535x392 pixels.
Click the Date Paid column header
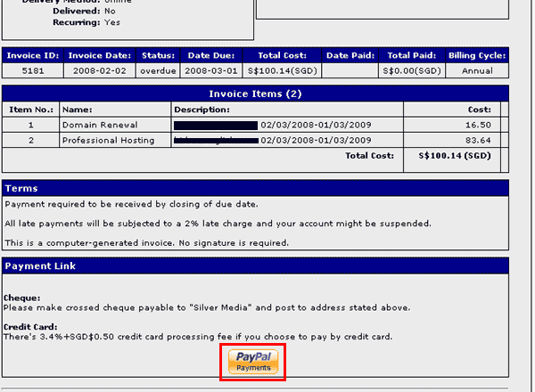[x=350, y=55]
